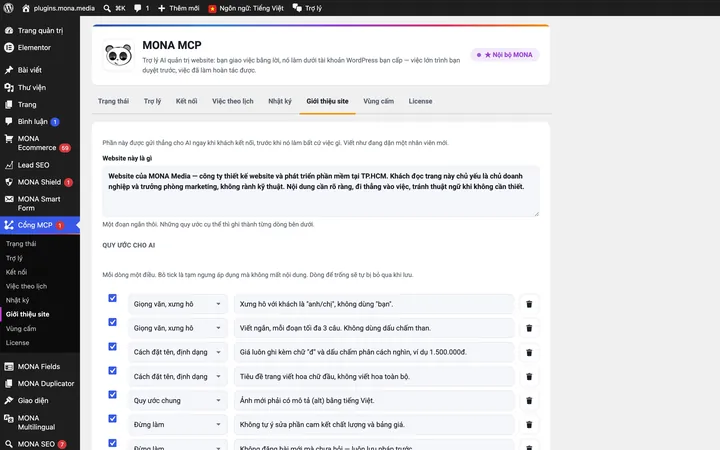Switch to the Việc theo lịch tab

click(x=233, y=101)
